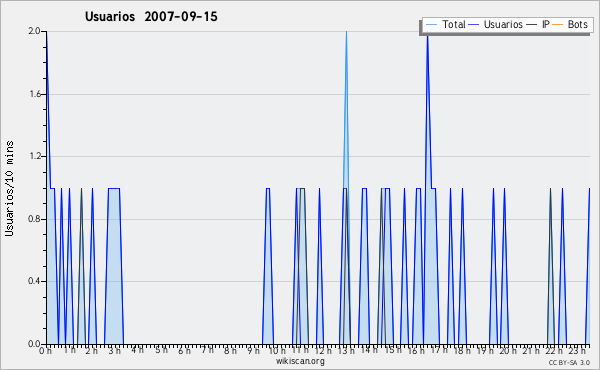Click the '2.0' y-axis value

coord(34,31)
